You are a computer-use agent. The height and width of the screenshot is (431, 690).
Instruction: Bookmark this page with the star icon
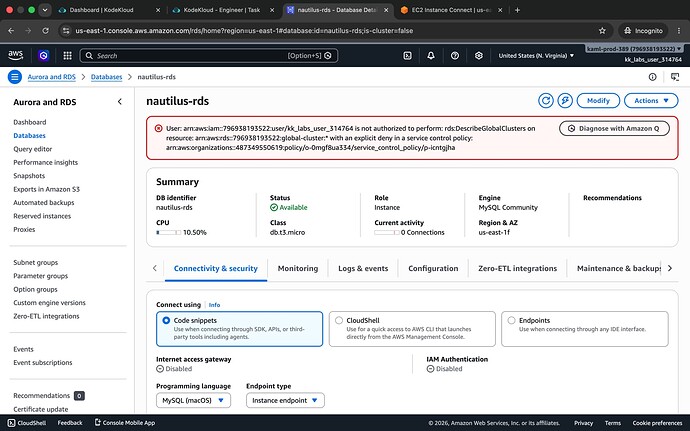tap(602, 31)
